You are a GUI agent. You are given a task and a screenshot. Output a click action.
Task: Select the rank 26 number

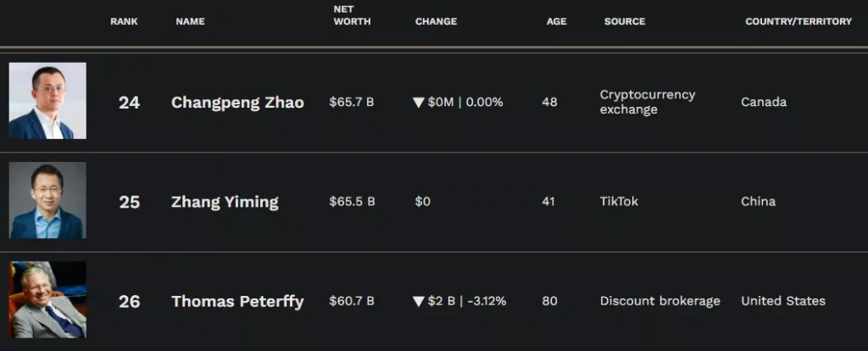coord(129,302)
